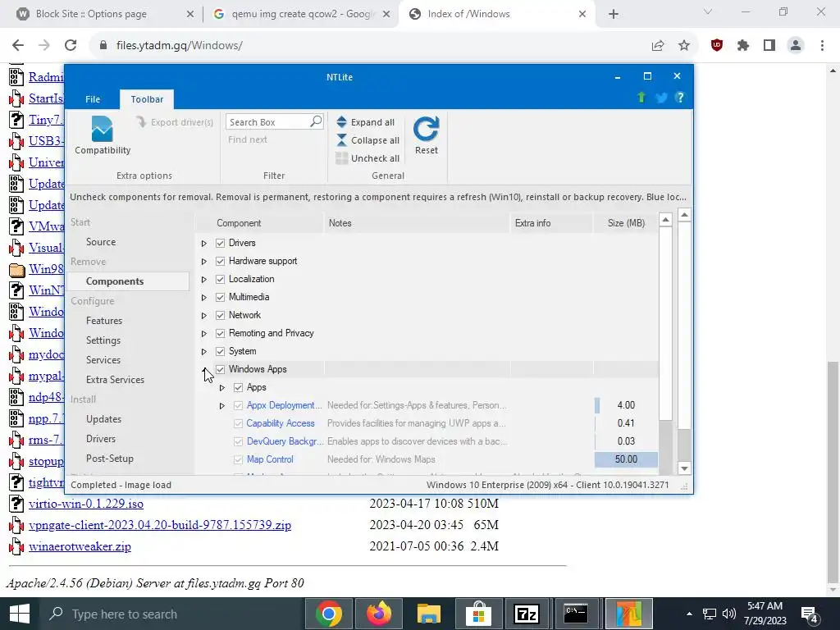Expand the Remoting and Privacy node
Screen dimensions: 840x630
[x=204, y=333]
